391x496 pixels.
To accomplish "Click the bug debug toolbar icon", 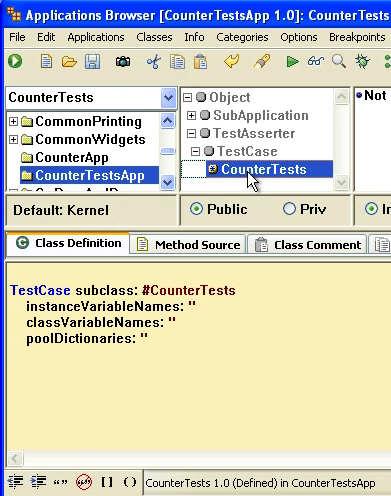I will point(362,62).
